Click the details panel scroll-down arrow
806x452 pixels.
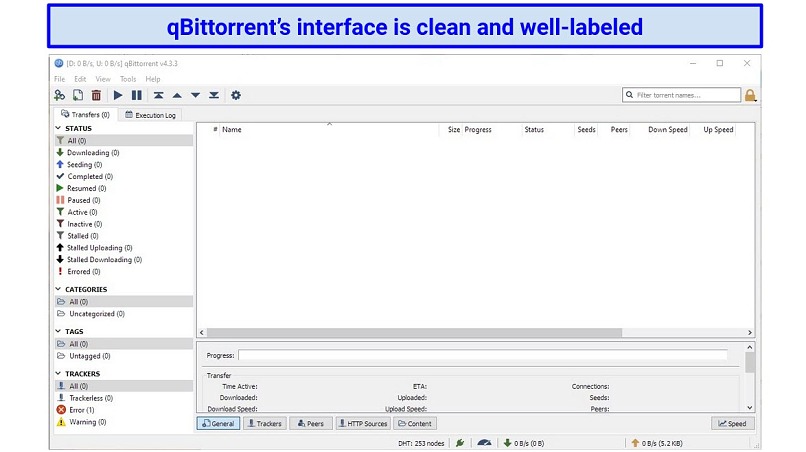749,407
